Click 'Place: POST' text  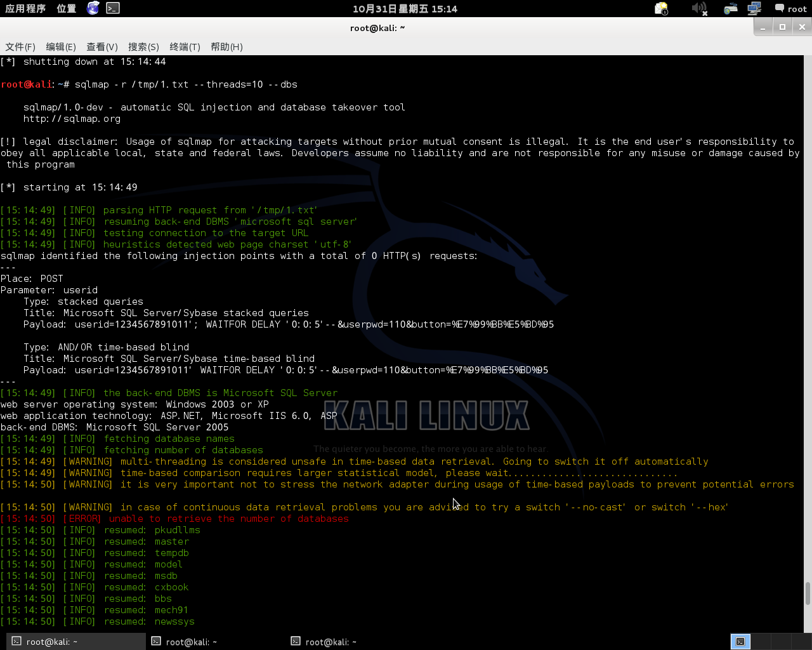[32, 279]
